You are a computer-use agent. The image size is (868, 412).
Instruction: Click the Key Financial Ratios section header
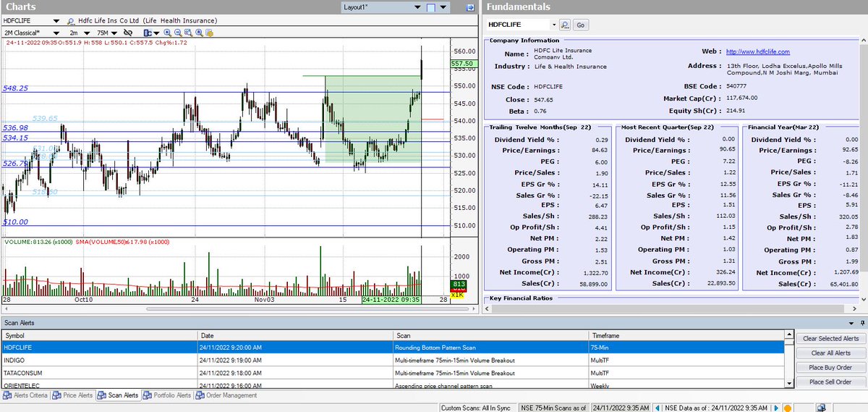(521, 298)
